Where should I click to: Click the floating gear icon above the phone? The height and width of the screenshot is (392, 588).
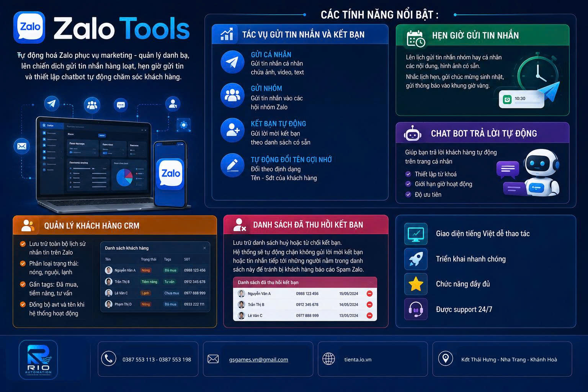(184, 125)
